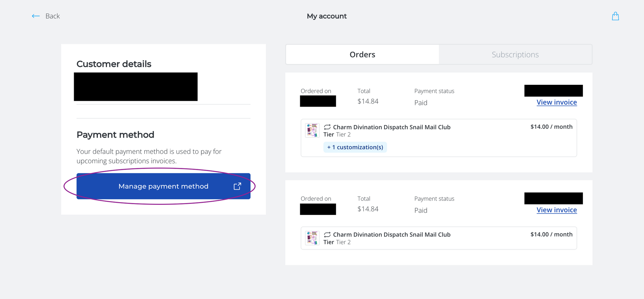Click first order's $14.00 / month price
The image size is (644, 299).
[x=551, y=127]
